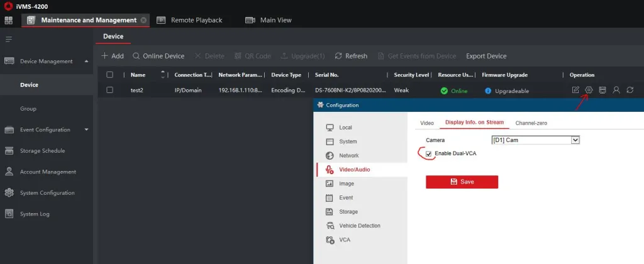This screenshot has width=644, height=264.
Task: Switch to the Channel-zero tab
Action: tap(531, 123)
